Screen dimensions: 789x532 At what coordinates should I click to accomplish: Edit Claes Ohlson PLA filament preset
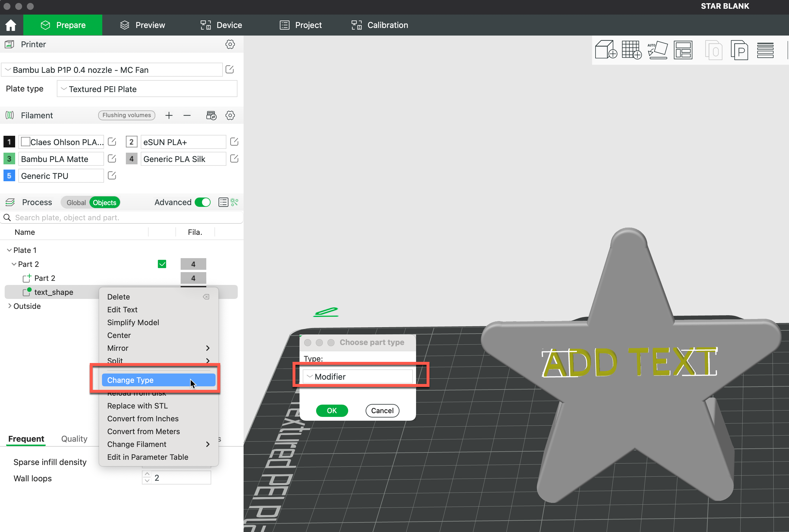pyautogui.click(x=112, y=142)
